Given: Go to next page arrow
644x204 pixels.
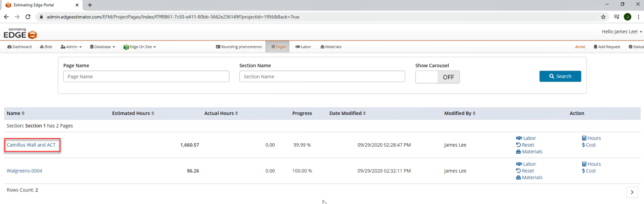Looking at the screenshot, I should point(632,192).
